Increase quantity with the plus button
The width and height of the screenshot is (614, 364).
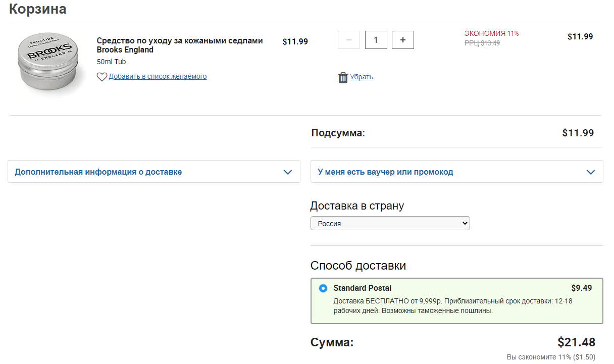402,40
